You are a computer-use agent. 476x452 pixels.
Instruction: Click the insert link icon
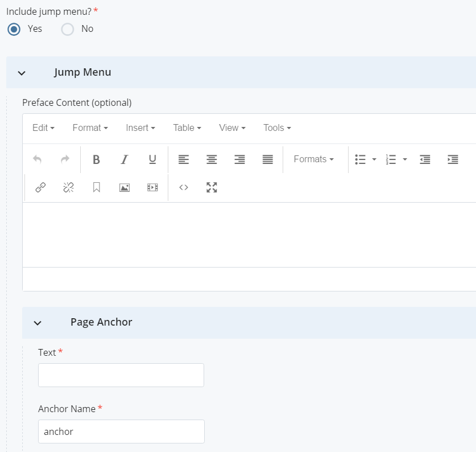(40, 187)
